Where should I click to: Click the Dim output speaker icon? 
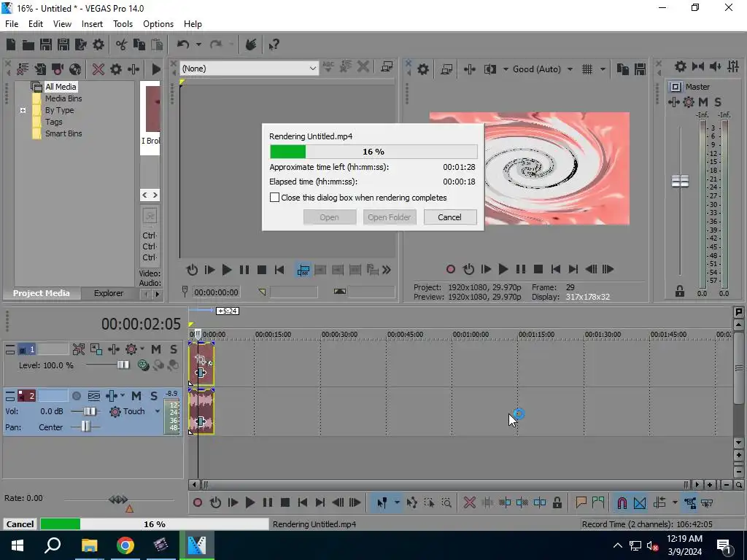click(715, 66)
